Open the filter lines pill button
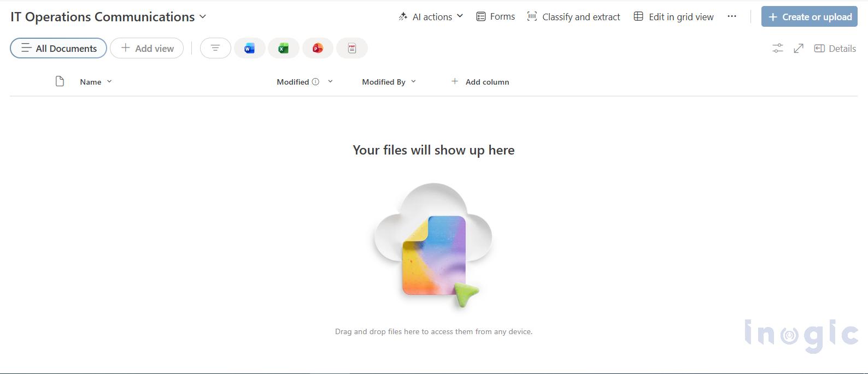This screenshot has width=868, height=374. coord(215,49)
